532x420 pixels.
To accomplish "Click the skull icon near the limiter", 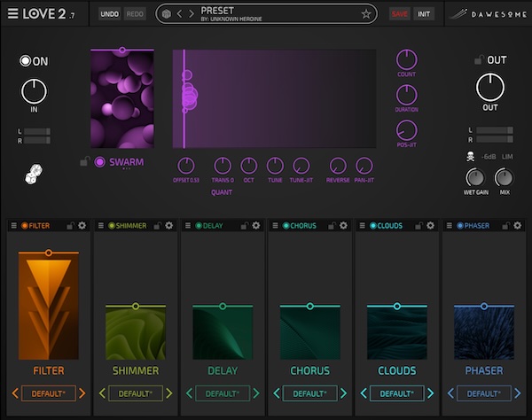I will point(470,157).
